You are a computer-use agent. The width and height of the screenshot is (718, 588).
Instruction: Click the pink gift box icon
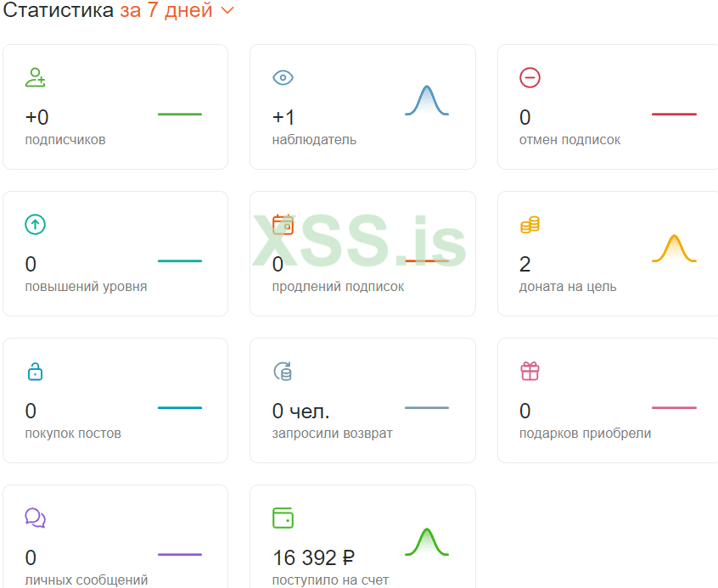530,372
